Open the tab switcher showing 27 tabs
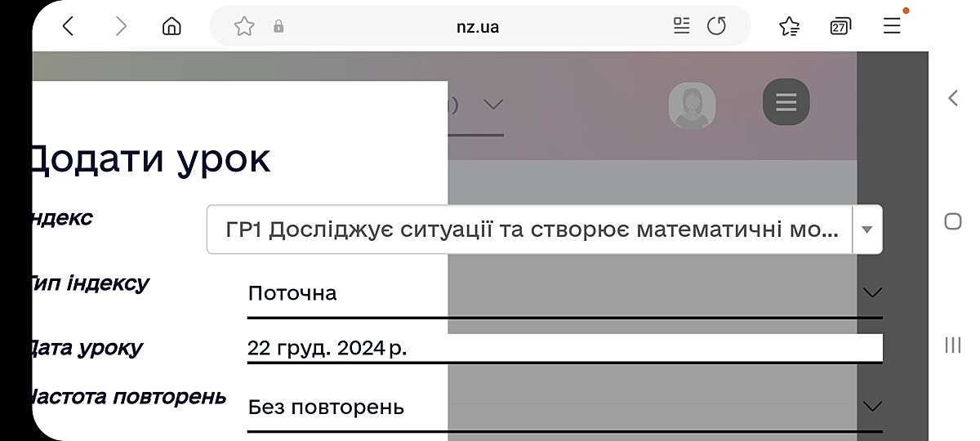980x441 pixels. [x=840, y=27]
